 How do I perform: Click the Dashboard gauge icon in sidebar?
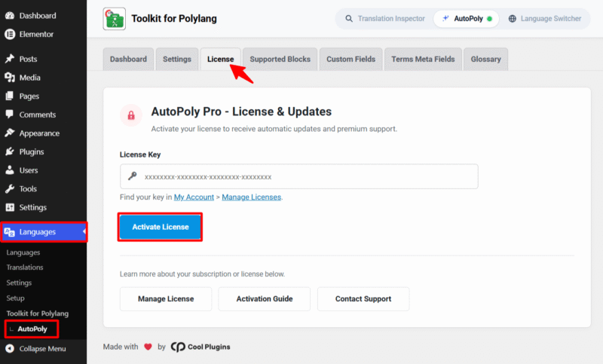(10, 16)
